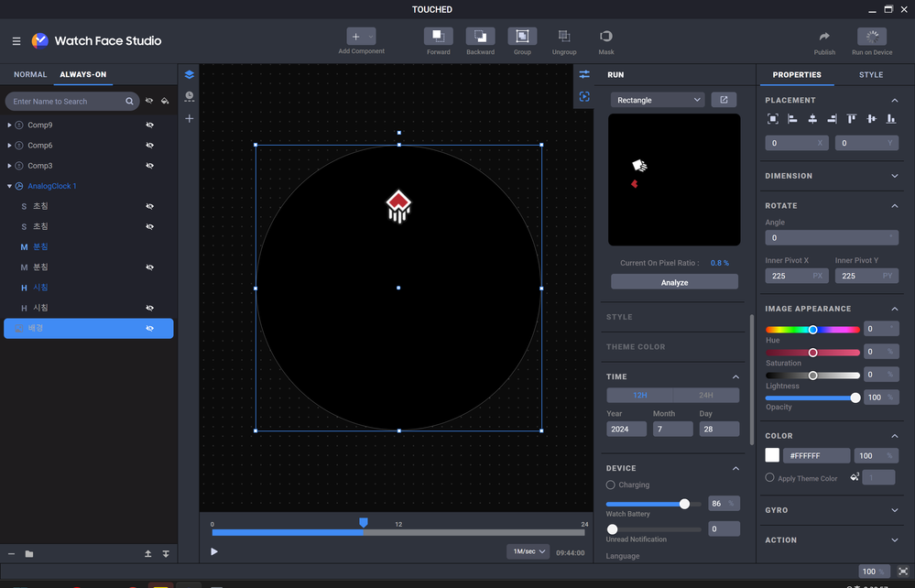Switch to the NORMAL tab
The height and width of the screenshot is (588, 915).
(30, 75)
